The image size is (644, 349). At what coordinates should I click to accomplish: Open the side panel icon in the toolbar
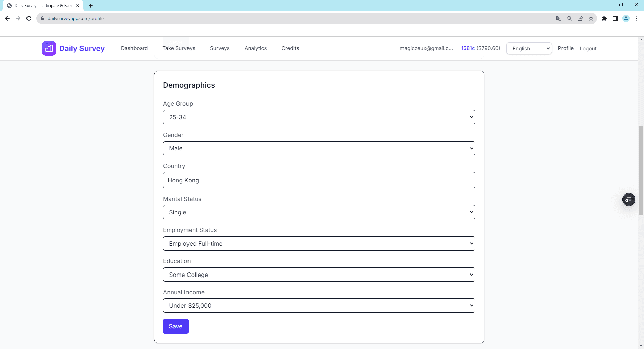tap(615, 18)
